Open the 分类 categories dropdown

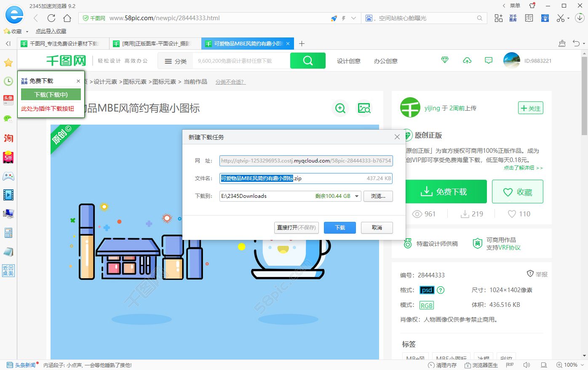[175, 61]
